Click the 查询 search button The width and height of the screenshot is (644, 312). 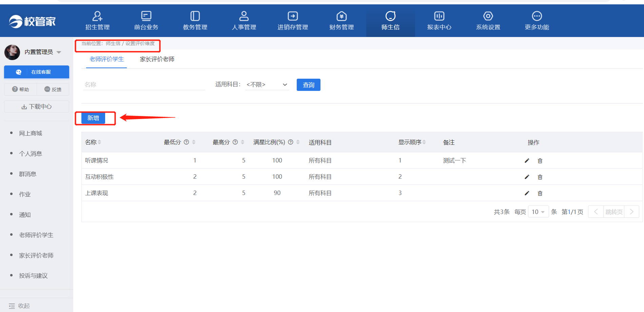309,85
